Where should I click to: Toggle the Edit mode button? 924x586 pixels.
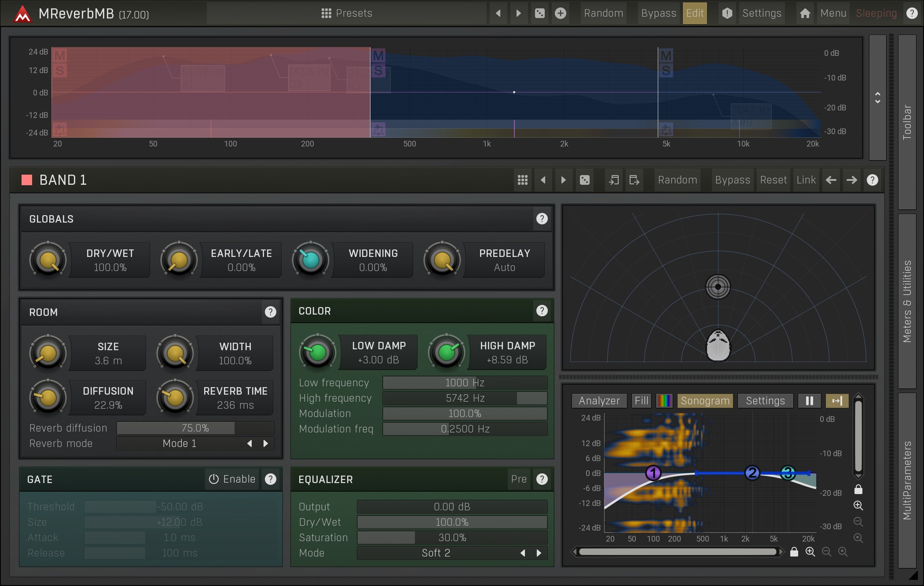[x=695, y=13]
